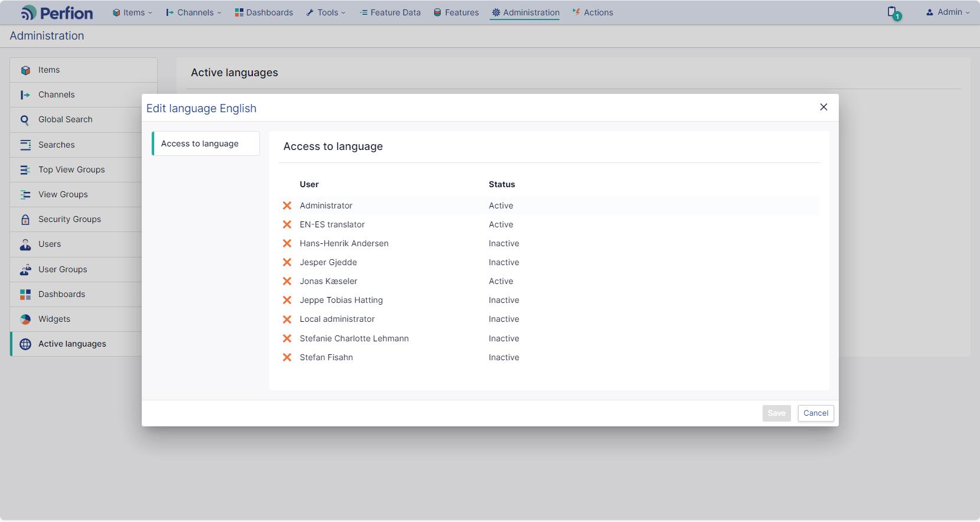Select the Access to language tab

(x=206, y=143)
